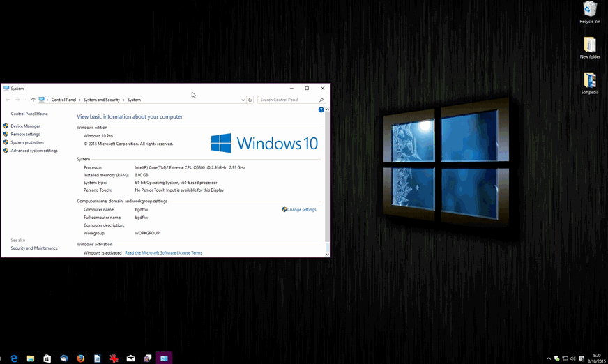608x364 pixels.
Task: Open the address bar history dropdown
Action: click(x=243, y=100)
